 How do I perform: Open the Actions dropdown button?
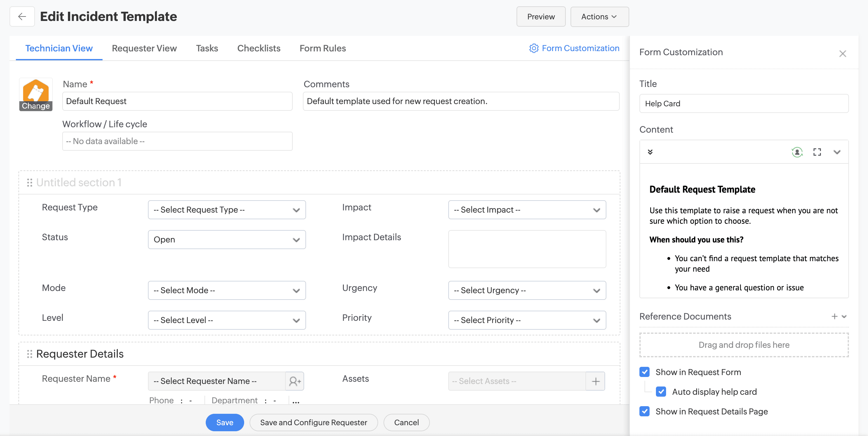coord(599,17)
